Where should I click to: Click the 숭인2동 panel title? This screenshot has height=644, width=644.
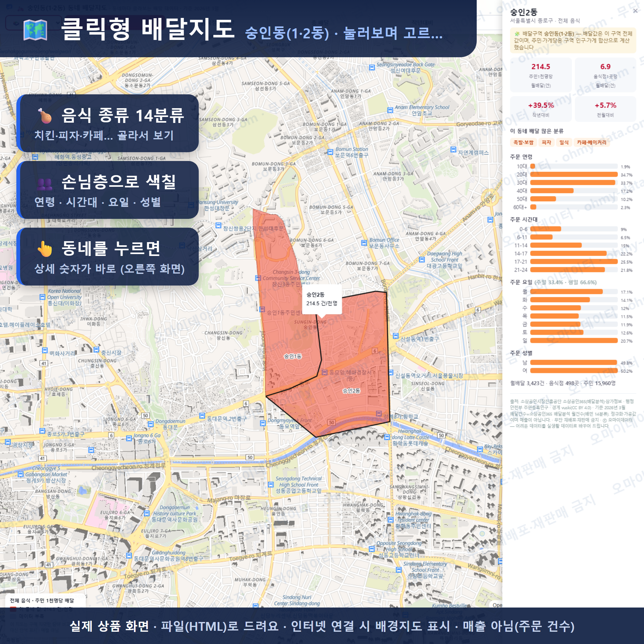(x=524, y=12)
